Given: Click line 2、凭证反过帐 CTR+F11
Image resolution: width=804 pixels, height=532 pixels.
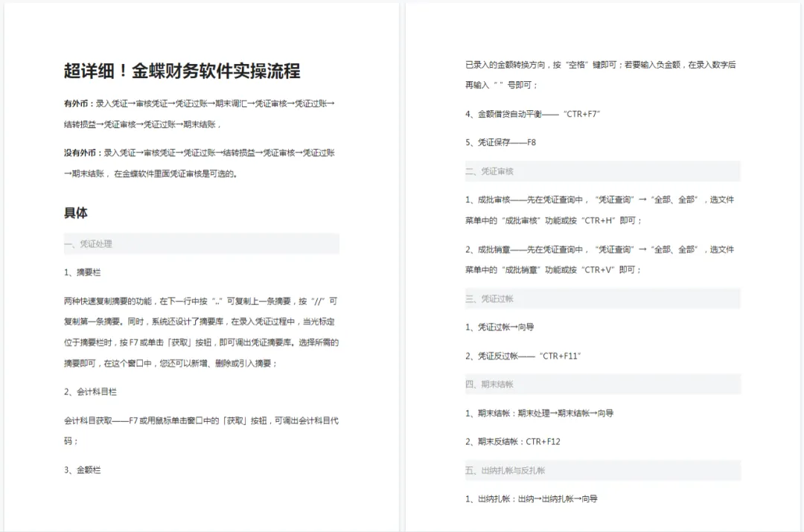Looking at the screenshot, I should (523, 356).
